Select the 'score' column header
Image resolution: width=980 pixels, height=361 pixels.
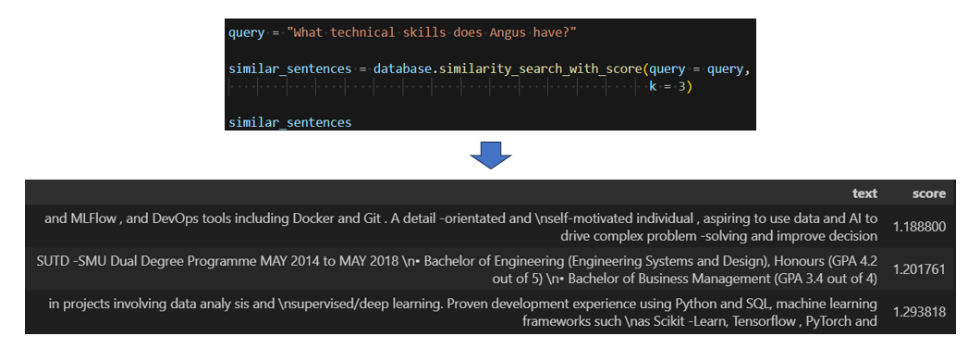tap(929, 193)
